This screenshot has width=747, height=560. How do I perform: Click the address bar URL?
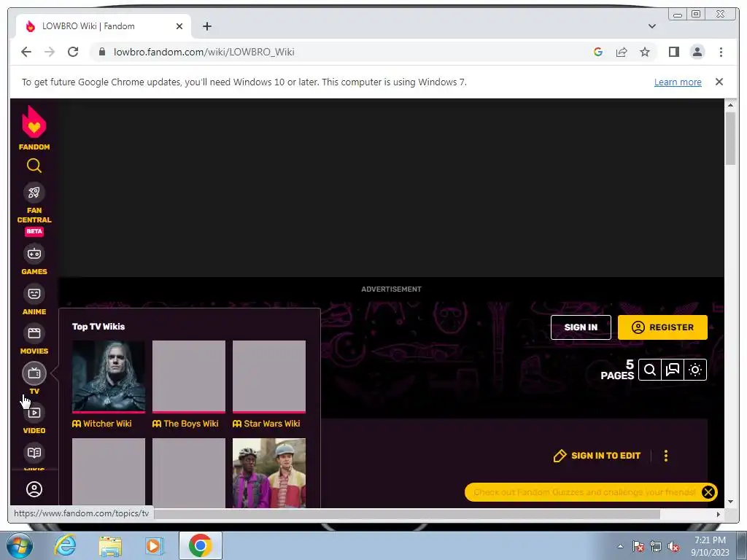click(x=204, y=52)
